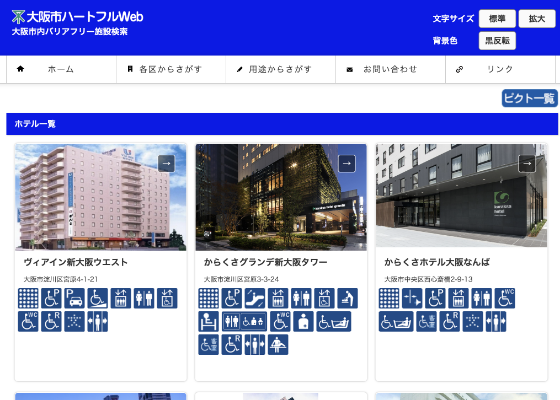Switch background to 黒反転

[497, 41]
